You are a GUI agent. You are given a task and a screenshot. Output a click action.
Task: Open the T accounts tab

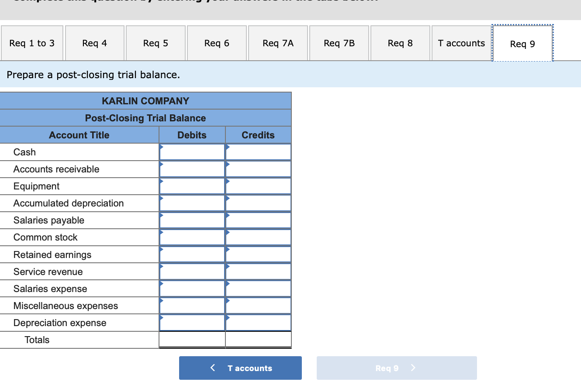click(x=461, y=43)
